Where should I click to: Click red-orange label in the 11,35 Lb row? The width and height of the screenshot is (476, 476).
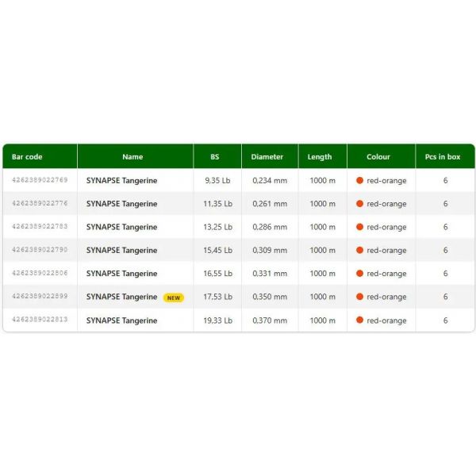pos(386,204)
